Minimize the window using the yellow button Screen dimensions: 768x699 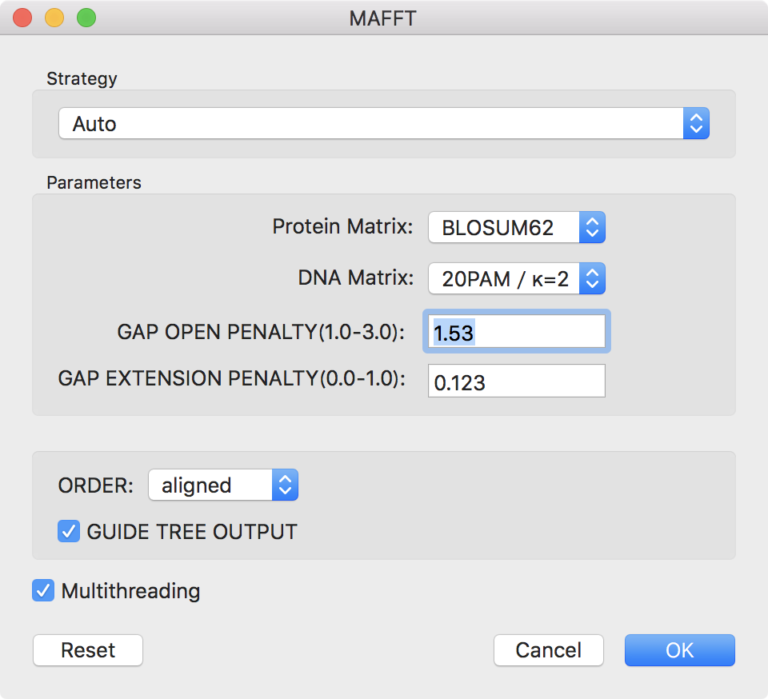54,18
